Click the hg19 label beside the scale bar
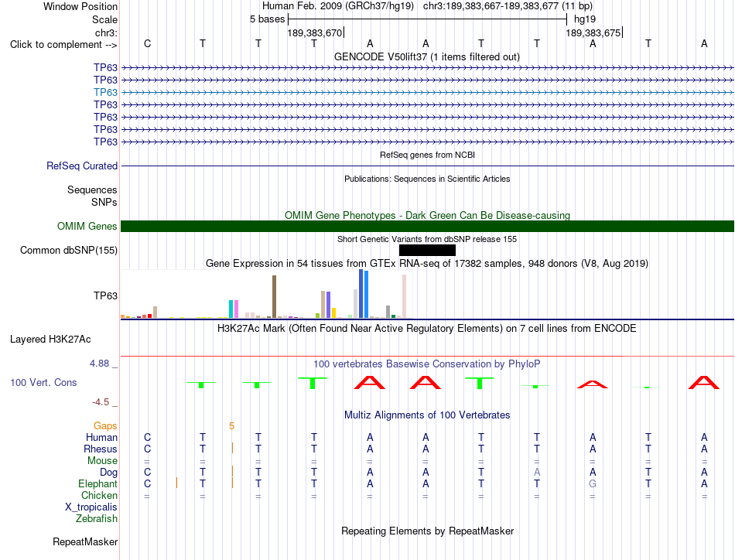 tap(585, 19)
